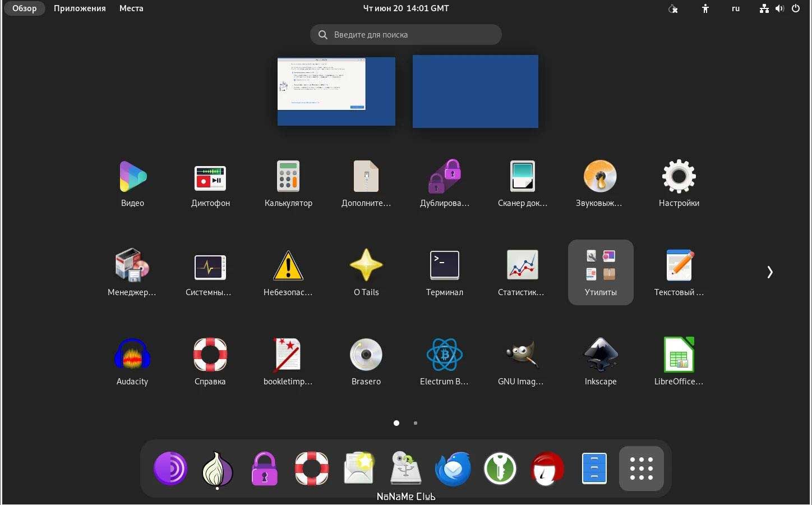
Task: Click the search input field
Action: [406, 35]
